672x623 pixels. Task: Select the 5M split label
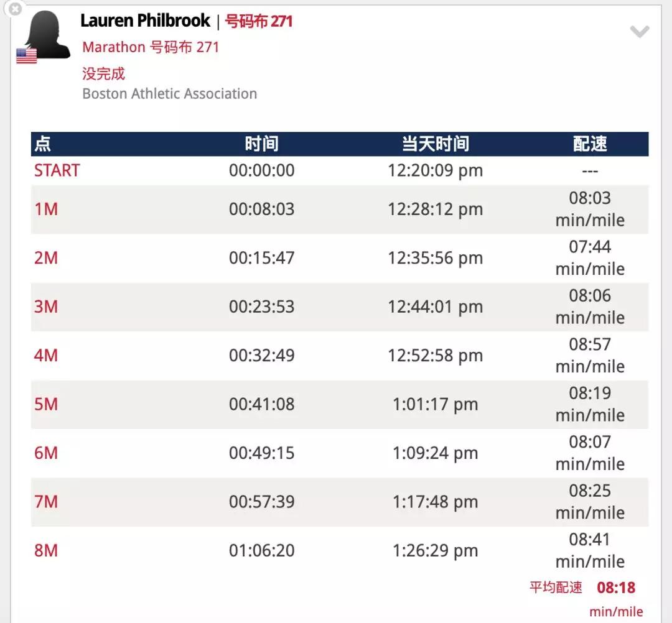(x=46, y=404)
